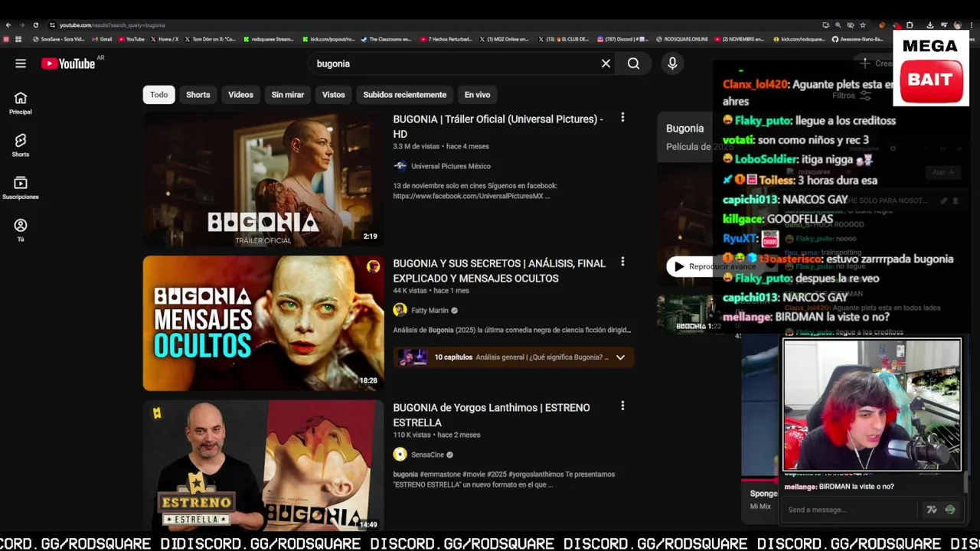Select the Todo filter chip

[x=159, y=95]
